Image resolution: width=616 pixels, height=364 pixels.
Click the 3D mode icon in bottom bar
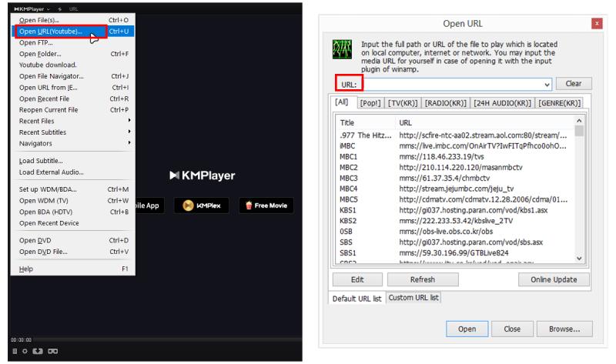pos(38,351)
